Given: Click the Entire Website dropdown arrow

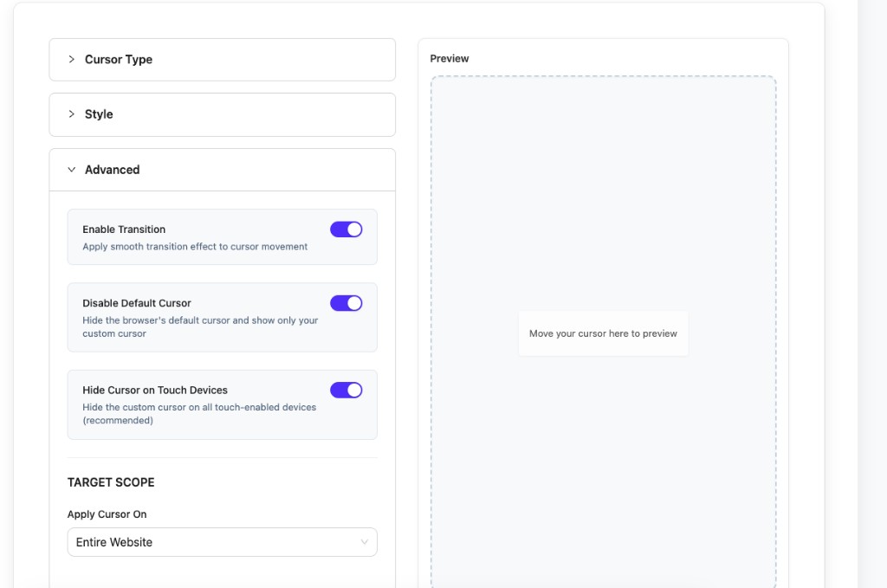Looking at the screenshot, I should point(365,542).
